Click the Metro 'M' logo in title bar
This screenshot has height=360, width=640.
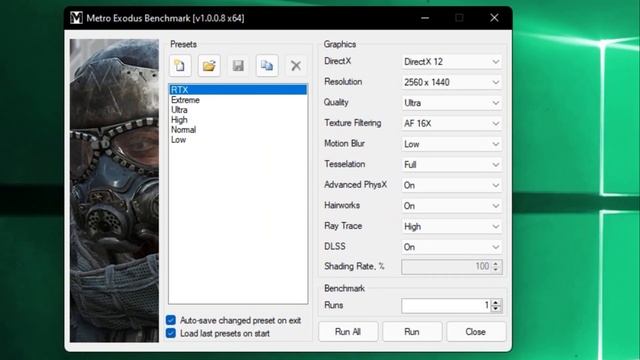pos(76,18)
